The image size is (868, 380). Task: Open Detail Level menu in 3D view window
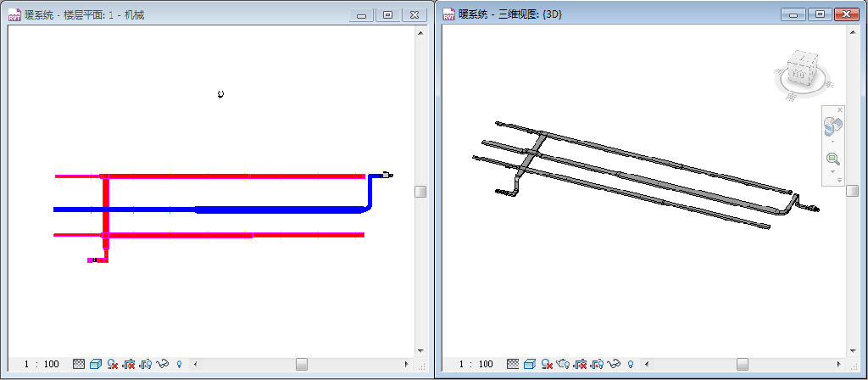[x=513, y=364]
